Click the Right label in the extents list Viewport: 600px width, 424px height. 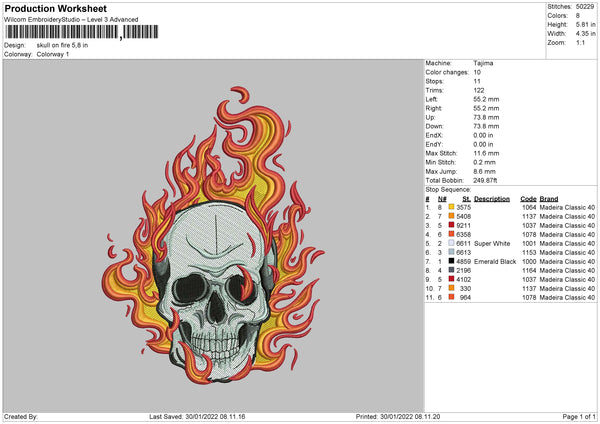tap(434, 108)
